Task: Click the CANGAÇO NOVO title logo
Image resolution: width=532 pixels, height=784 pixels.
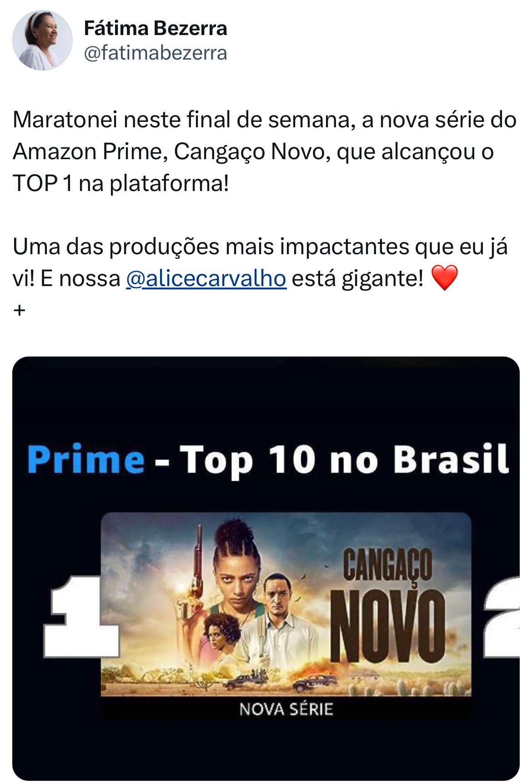Action: (388, 605)
